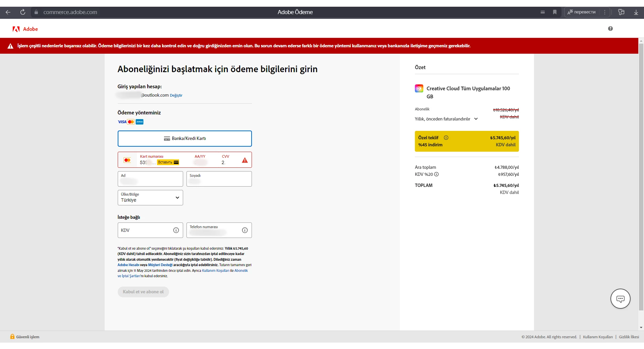This screenshot has width=644, height=349.
Task: Click the KDV %20 info icon
Action: pos(436,174)
